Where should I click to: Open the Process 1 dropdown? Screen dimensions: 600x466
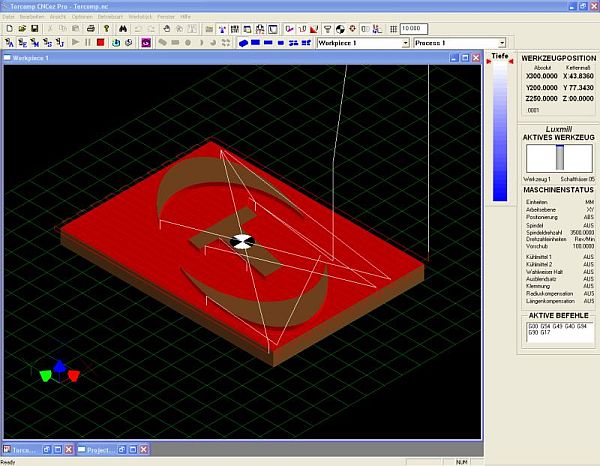point(501,43)
